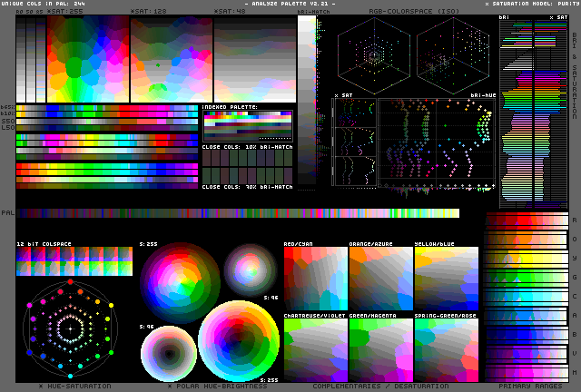Screen dimensions: 581x392
Task: Click the SAT:255 color map
Action: point(88,56)
